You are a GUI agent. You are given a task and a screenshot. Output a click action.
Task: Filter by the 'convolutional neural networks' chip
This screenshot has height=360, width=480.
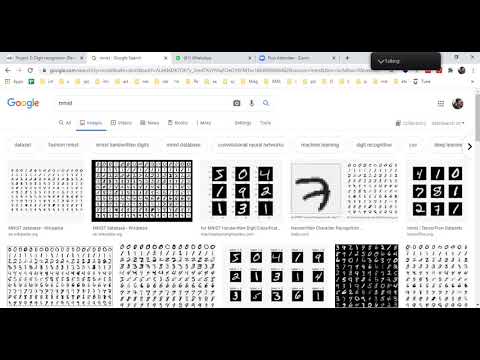251,145
